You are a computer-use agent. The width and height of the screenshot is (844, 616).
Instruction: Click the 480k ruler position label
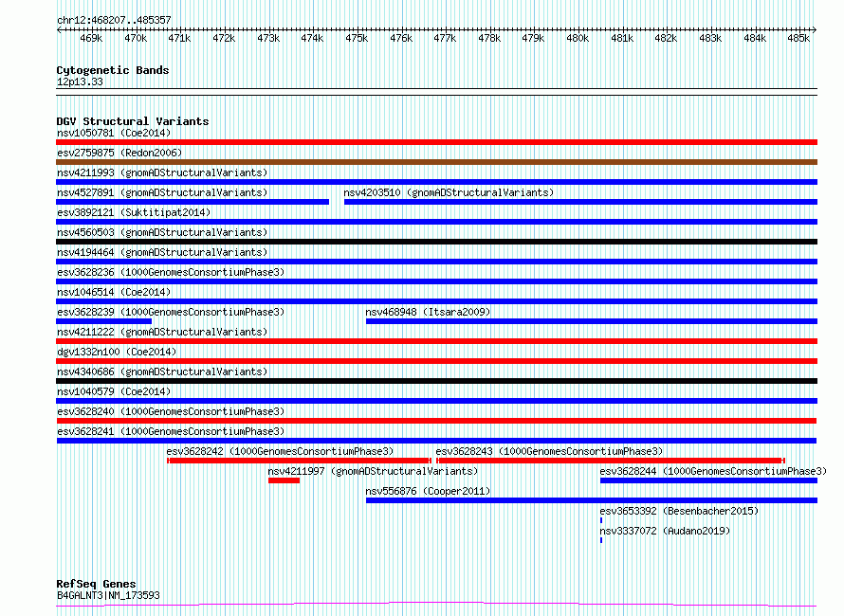[578, 38]
